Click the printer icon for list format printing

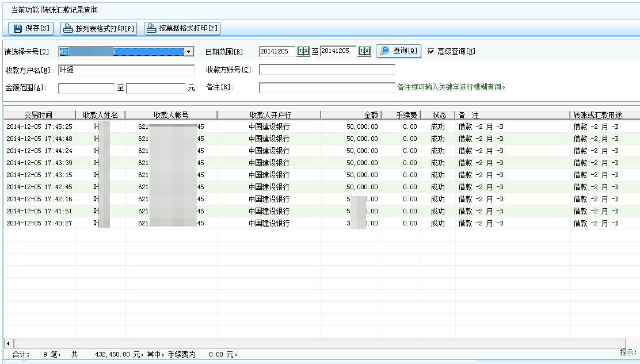point(68,28)
